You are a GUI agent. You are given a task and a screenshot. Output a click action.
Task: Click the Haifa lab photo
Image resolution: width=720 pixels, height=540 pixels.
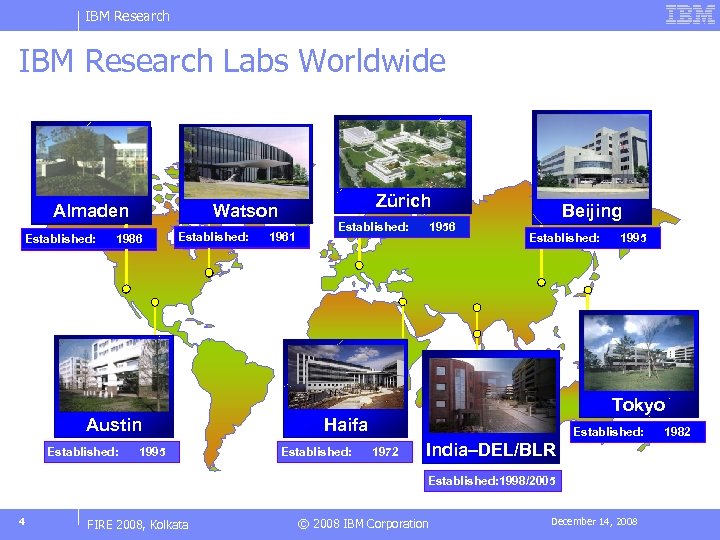point(346,377)
